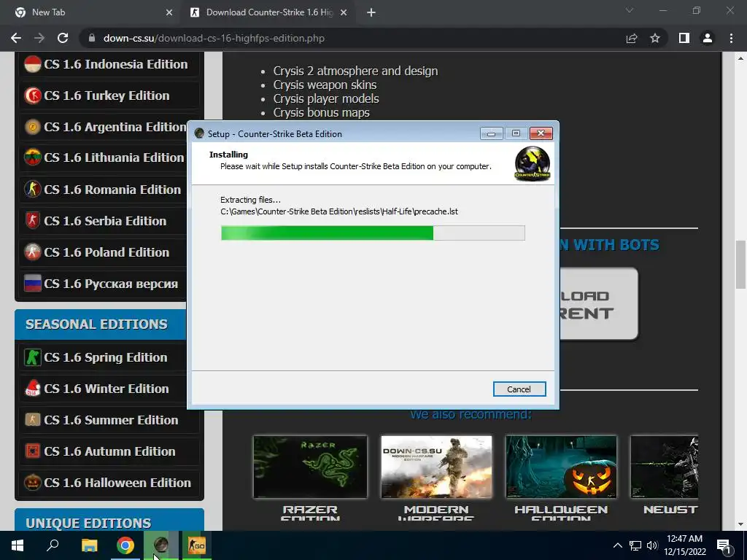
Task: Open the volume control in tray
Action: (x=652, y=545)
